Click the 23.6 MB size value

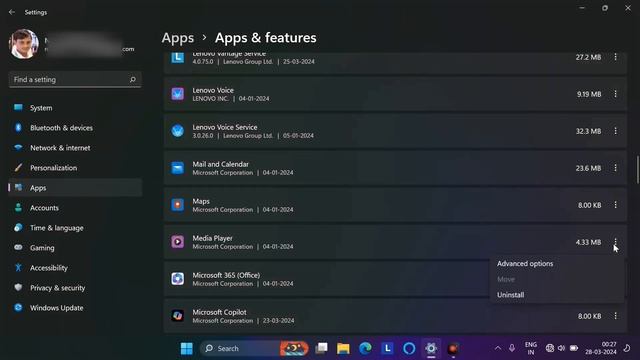[x=588, y=168]
